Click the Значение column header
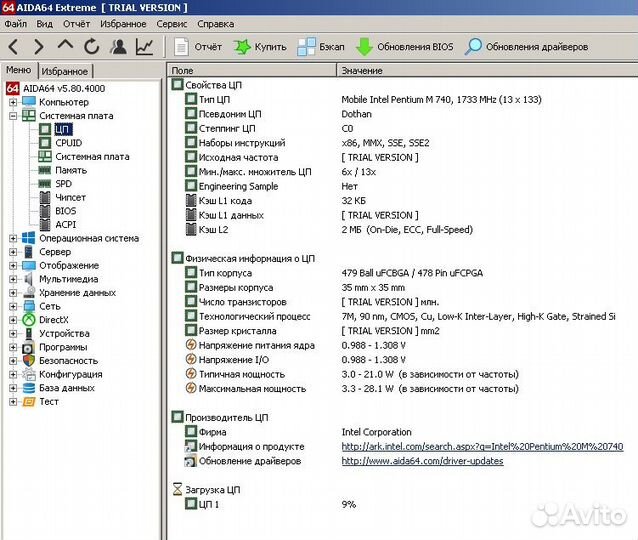Viewport: 638px width, 540px height. pos(487,70)
